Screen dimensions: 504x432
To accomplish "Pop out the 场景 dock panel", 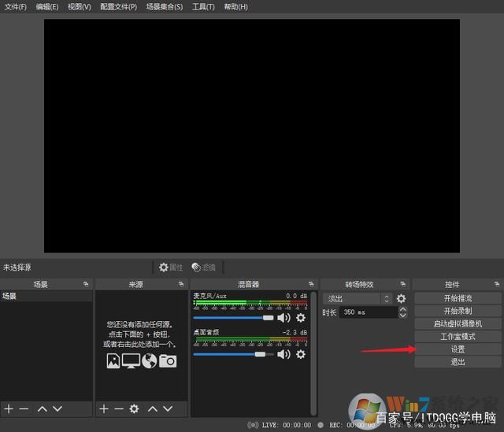I will tap(86, 284).
